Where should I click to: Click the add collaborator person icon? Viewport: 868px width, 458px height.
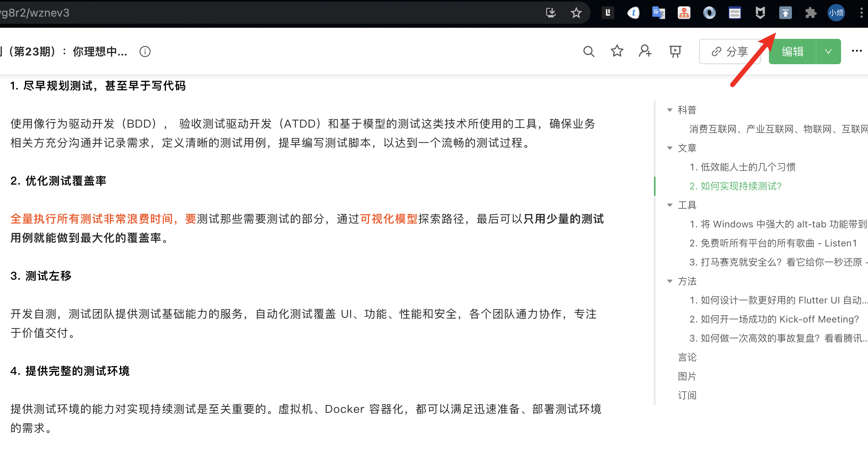(645, 52)
